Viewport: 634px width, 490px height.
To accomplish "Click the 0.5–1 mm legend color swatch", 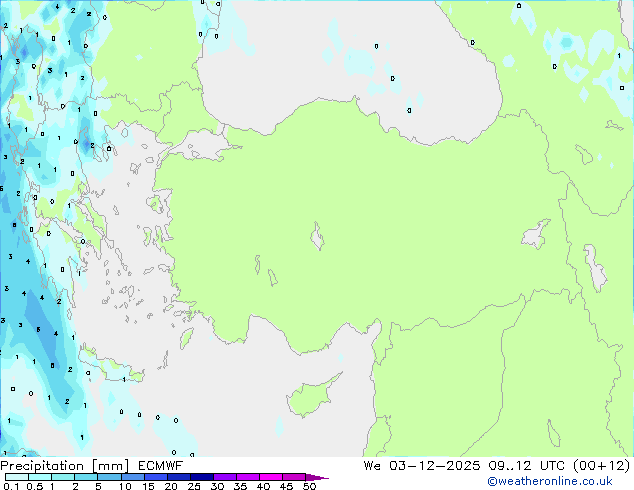I will coord(40,477).
